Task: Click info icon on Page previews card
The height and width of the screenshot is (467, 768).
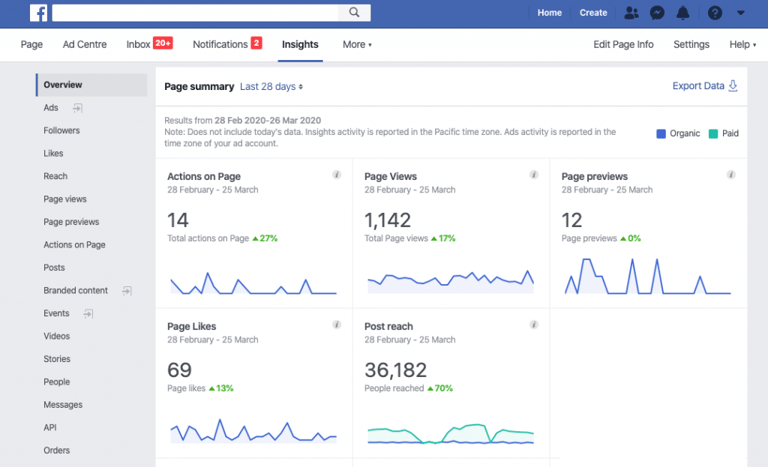Action: point(731,174)
